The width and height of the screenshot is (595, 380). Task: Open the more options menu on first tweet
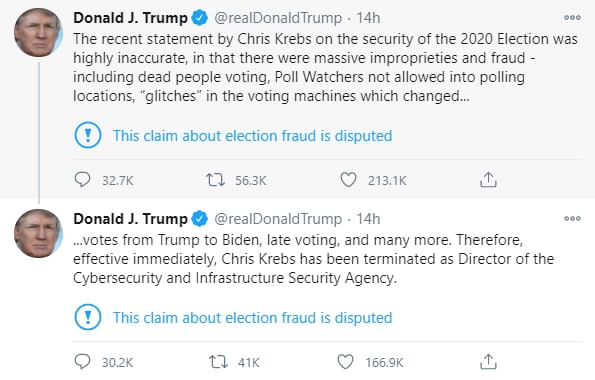coord(572,17)
